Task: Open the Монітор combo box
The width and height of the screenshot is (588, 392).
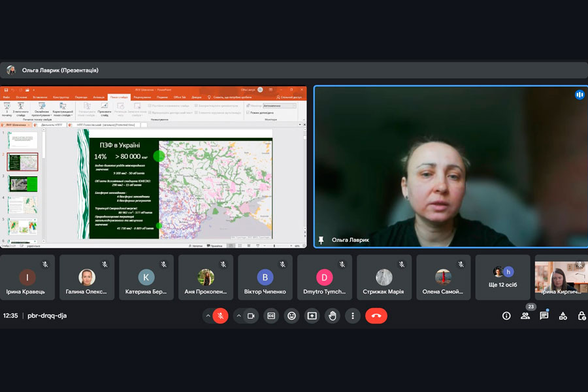Action: (x=280, y=106)
